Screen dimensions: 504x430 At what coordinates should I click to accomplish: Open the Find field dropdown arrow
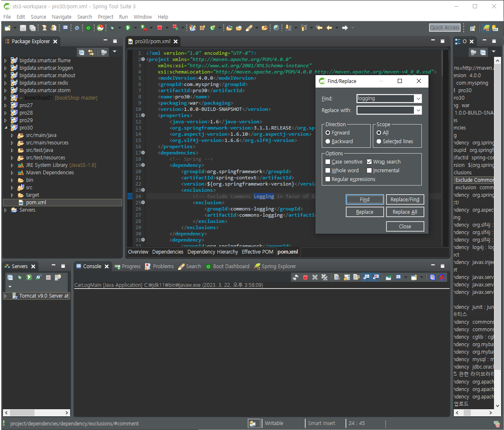point(418,99)
